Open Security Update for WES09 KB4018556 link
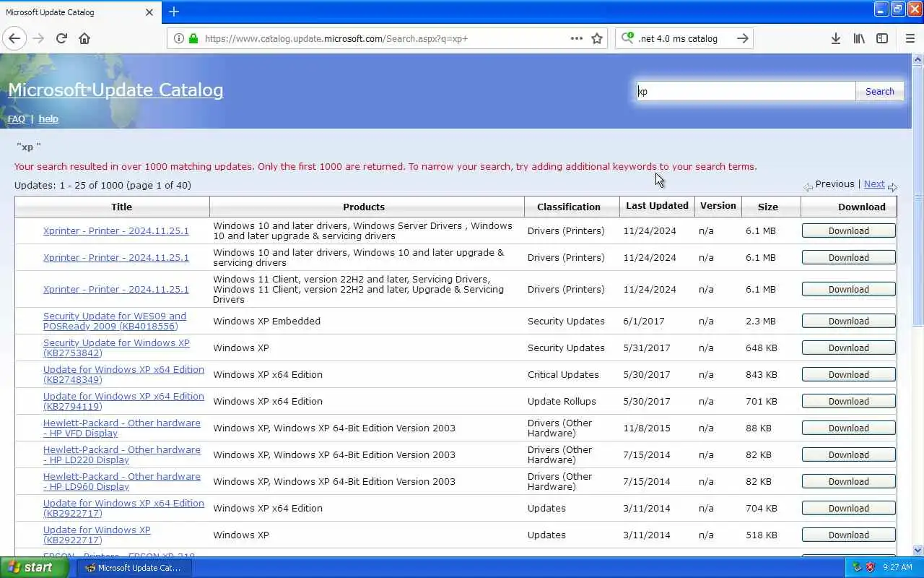Viewport: 924px width, 578px height. coord(115,321)
